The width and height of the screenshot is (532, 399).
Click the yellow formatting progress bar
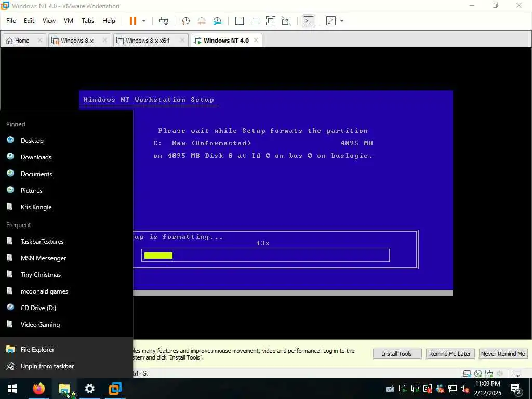pos(158,256)
